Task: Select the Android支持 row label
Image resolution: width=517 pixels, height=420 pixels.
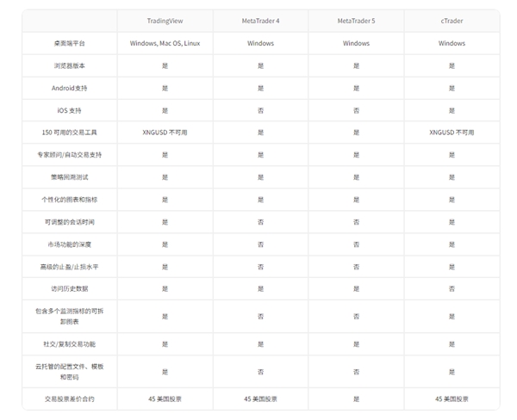Action: coord(69,89)
